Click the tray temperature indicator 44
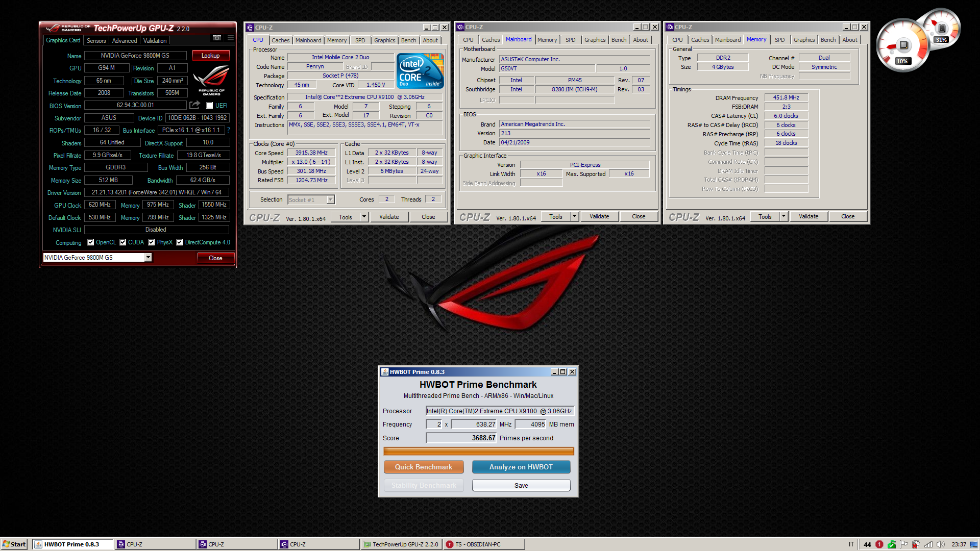Screen dimensions: 980x551 point(867,544)
